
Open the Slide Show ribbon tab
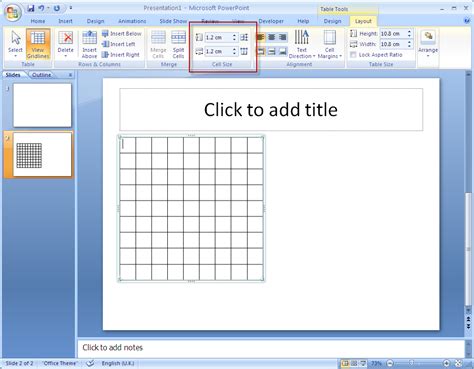173,21
